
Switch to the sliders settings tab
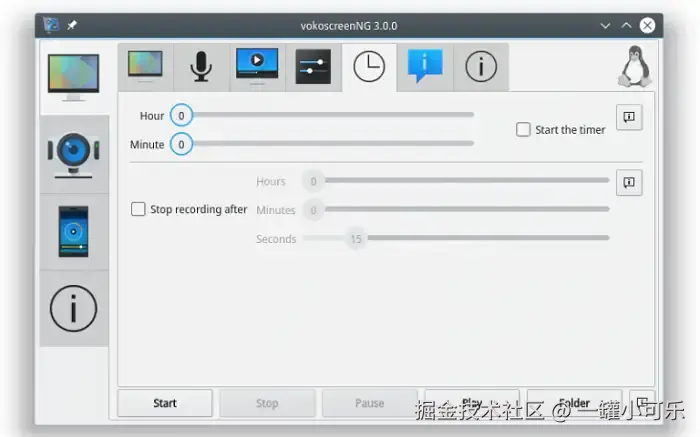[x=313, y=67]
